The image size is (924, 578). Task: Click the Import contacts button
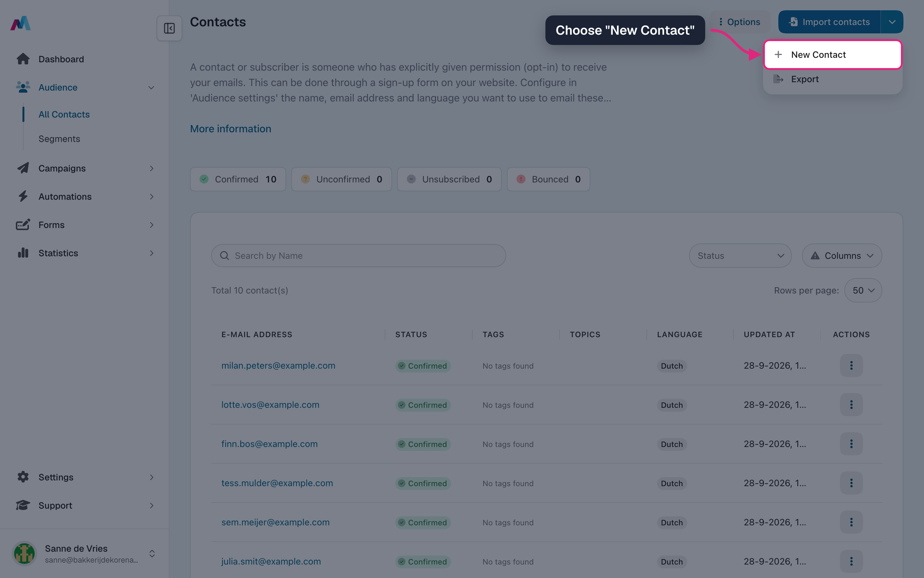829,22
